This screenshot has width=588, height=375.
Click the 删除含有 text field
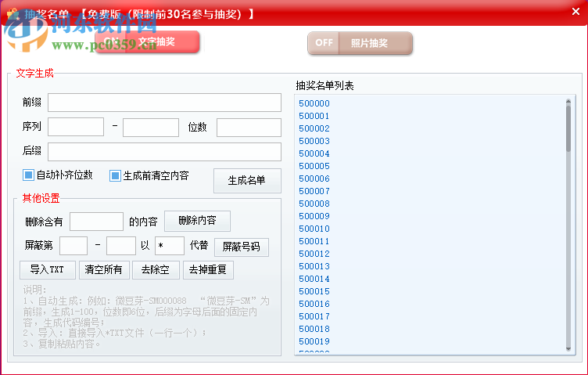[x=96, y=222]
